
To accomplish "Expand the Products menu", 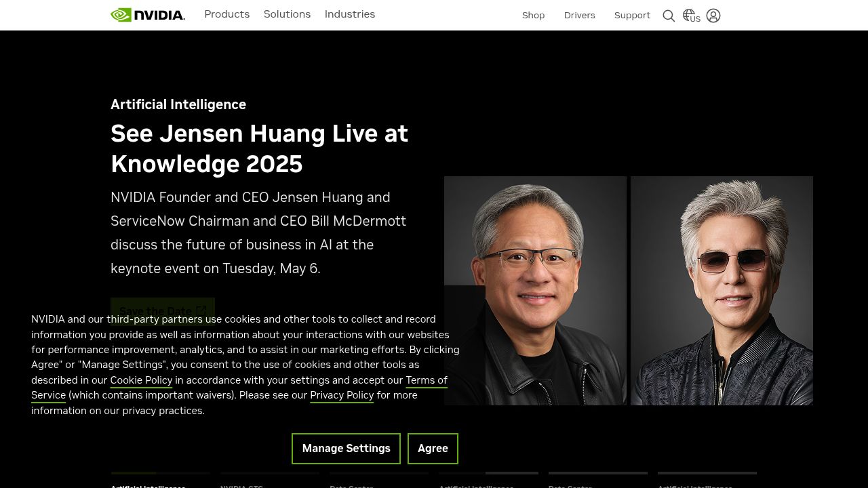I will pos(226,14).
